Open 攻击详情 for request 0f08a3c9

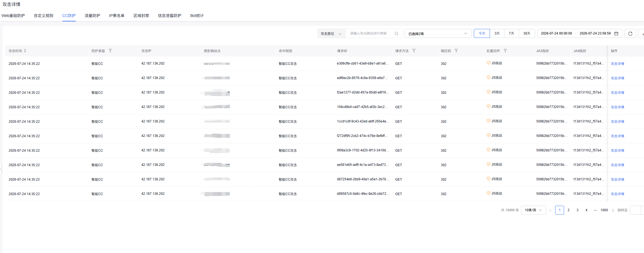tap(618, 151)
